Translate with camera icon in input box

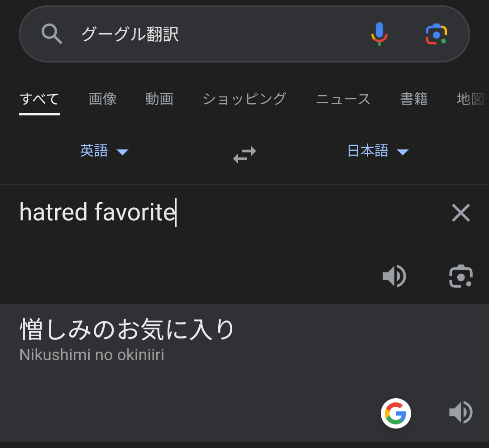coord(461,276)
